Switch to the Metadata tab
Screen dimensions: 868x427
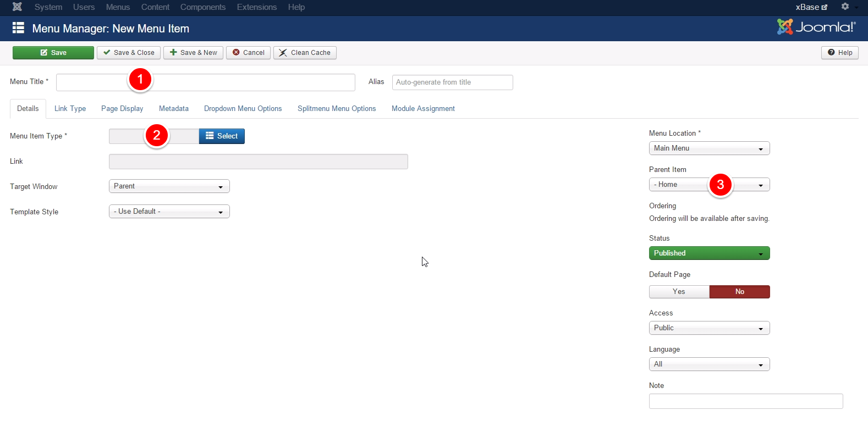(174, 109)
